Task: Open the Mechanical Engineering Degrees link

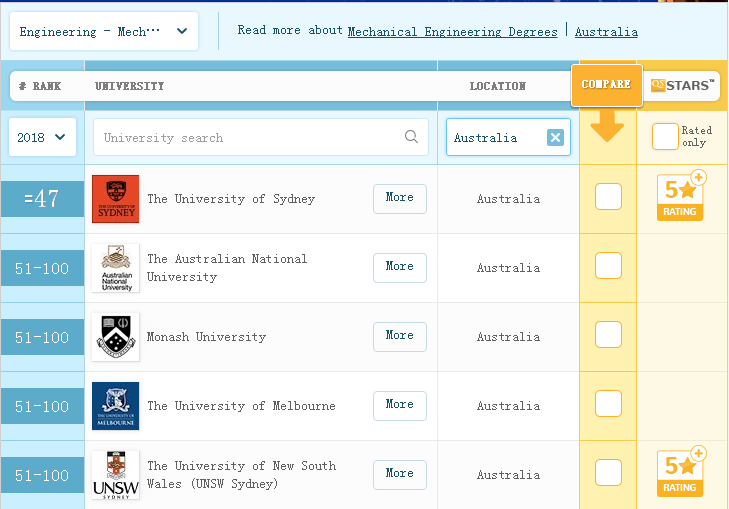Action: (x=452, y=32)
